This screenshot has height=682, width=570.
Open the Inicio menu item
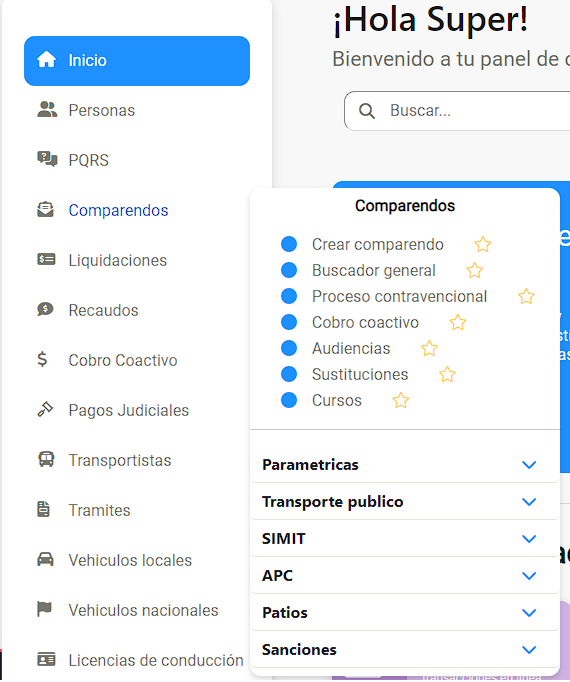point(137,60)
